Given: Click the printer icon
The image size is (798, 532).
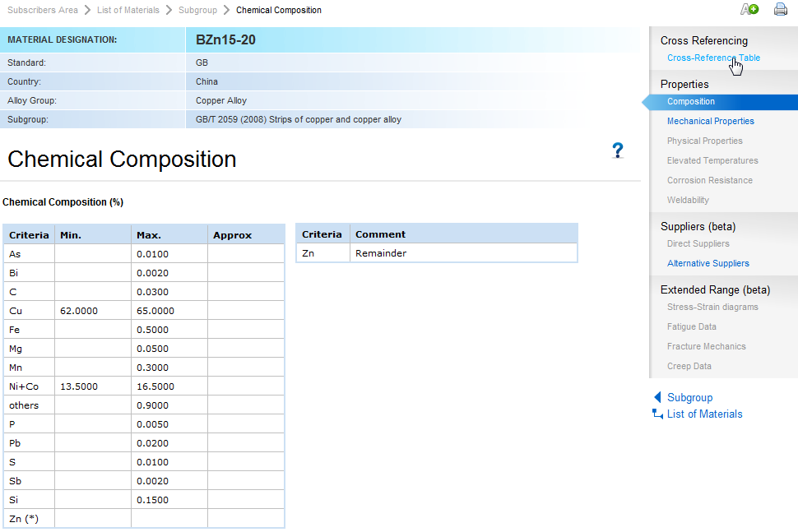Looking at the screenshot, I should click(780, 10).
